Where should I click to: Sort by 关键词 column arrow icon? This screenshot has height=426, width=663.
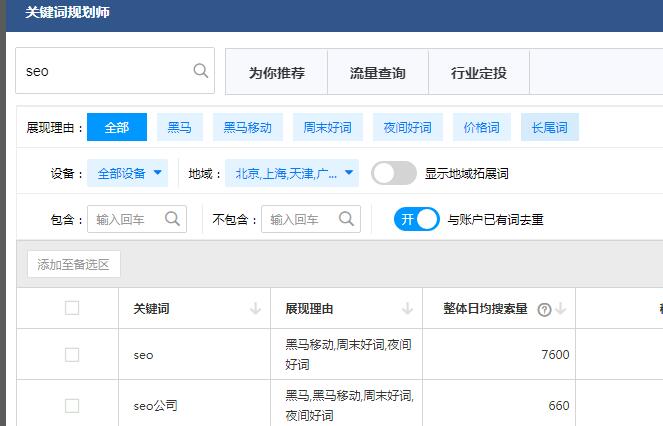coord(255,309)
